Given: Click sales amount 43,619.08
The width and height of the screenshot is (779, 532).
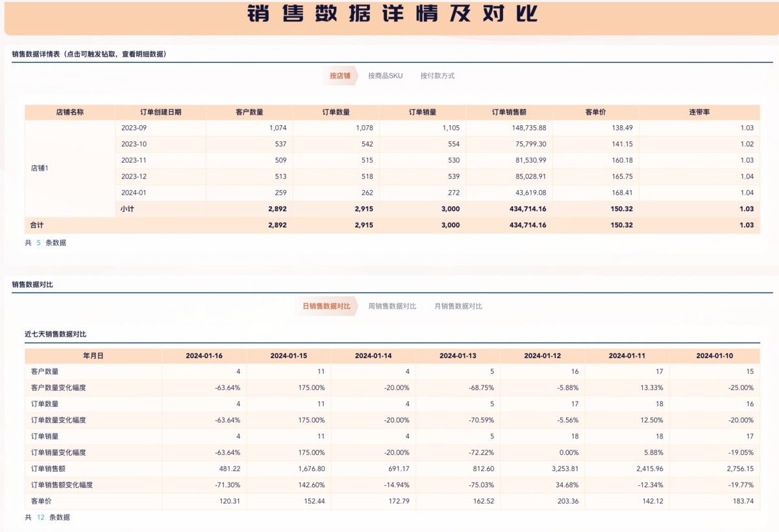Looking at the screenshot, I should pos(531,193).
